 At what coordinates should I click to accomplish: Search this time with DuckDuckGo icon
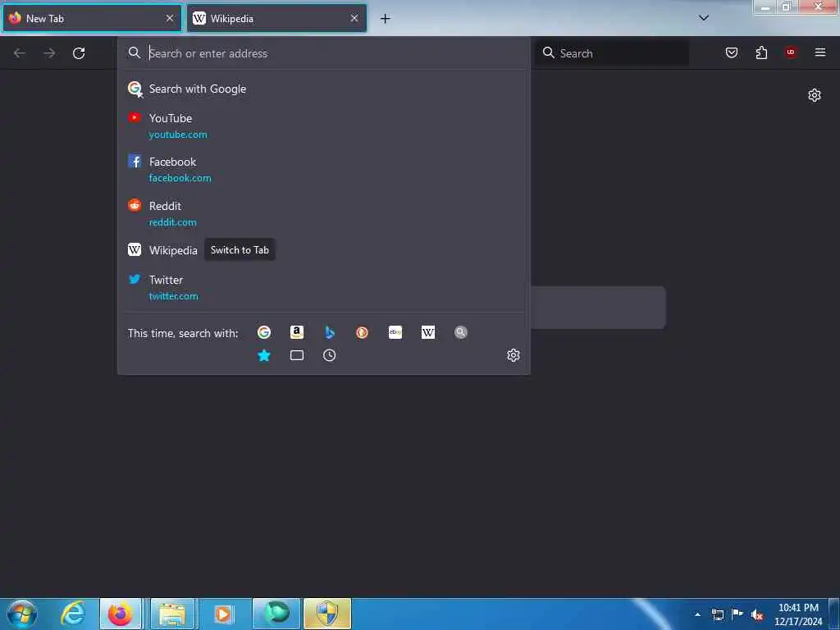click(x=362, y=333)
